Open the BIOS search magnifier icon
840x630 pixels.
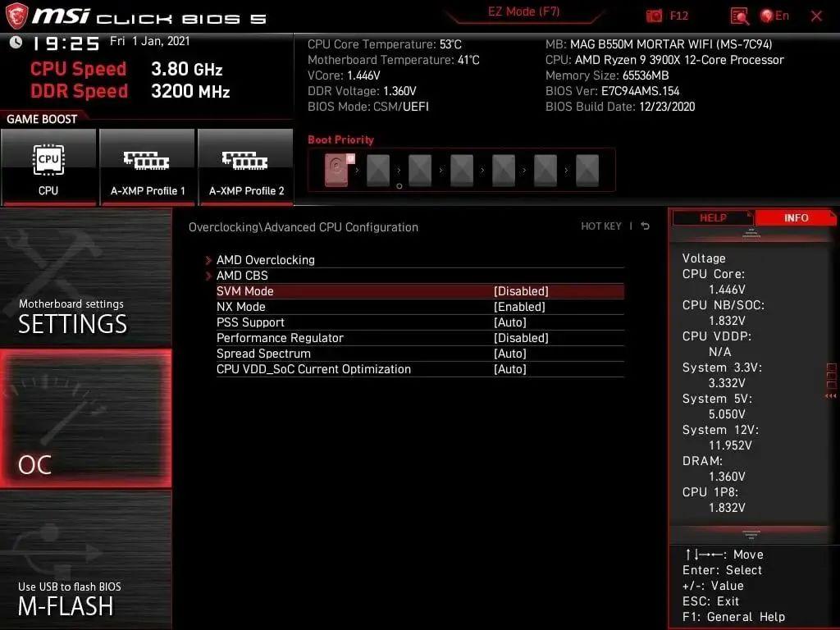point(739,16)
